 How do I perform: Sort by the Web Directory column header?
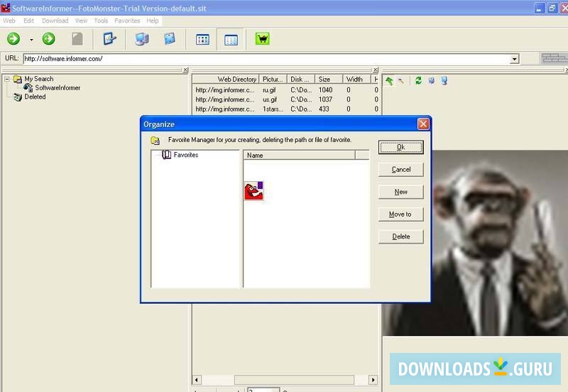point(225,79)
